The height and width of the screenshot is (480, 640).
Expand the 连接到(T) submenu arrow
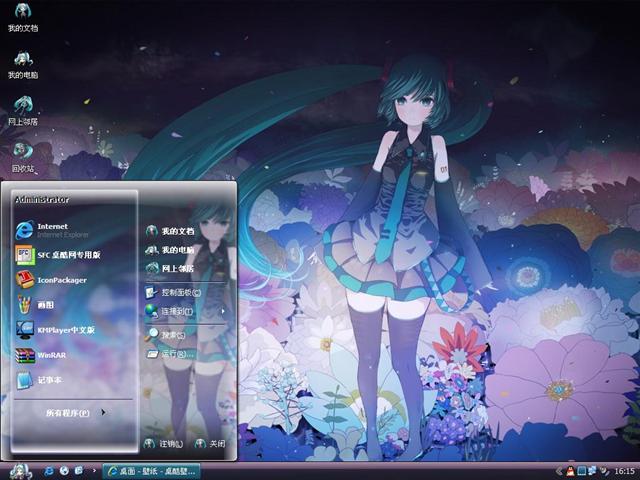(x=223, y=311)
